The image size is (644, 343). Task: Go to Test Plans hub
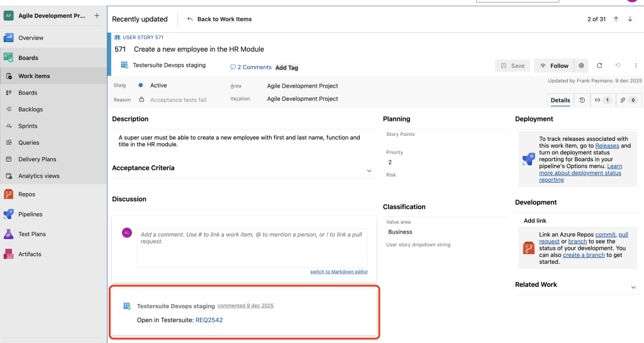pyautogui.click(x=31, y=234)
